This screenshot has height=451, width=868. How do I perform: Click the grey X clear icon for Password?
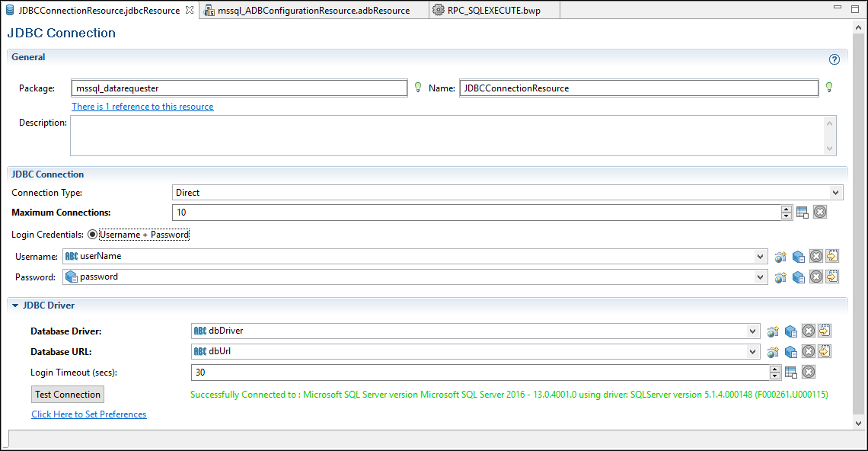[816, 277]
